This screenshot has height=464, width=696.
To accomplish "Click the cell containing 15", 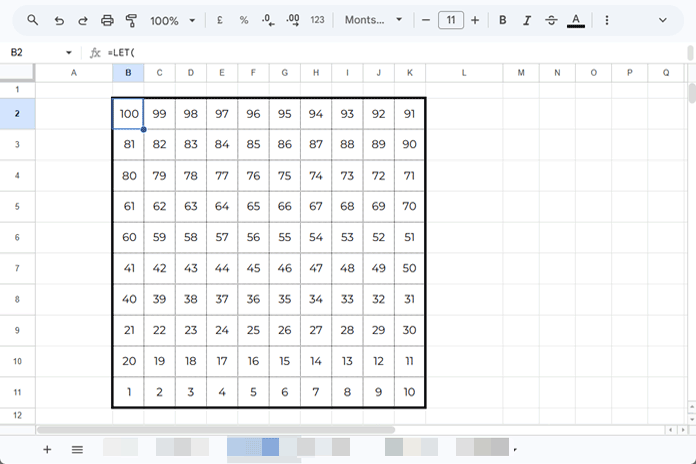I will click(285, 361).
